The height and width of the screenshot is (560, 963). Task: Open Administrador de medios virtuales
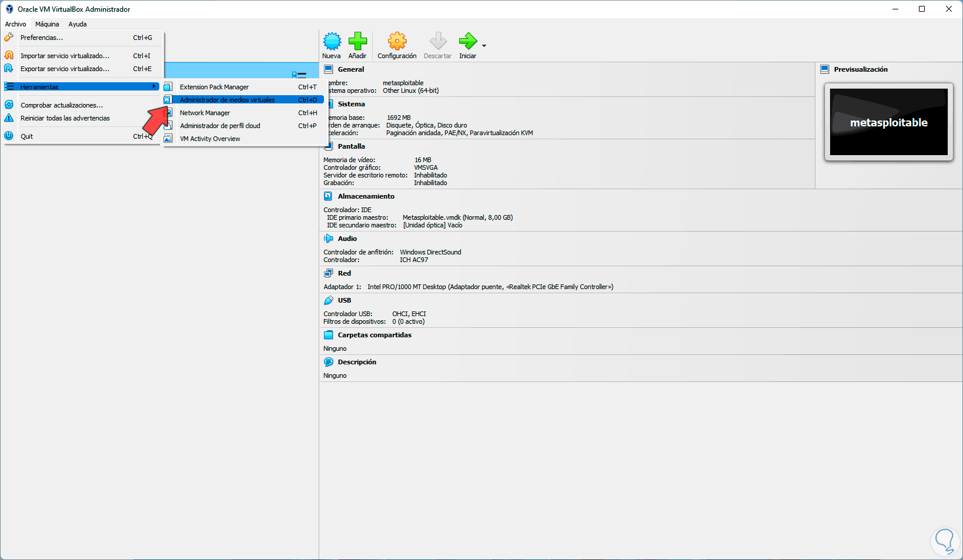pos(244,100)
